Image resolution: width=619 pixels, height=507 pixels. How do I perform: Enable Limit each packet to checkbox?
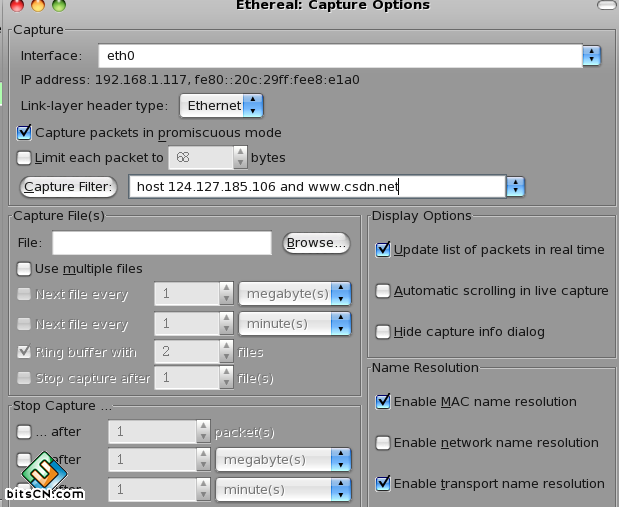pos(25,157)
